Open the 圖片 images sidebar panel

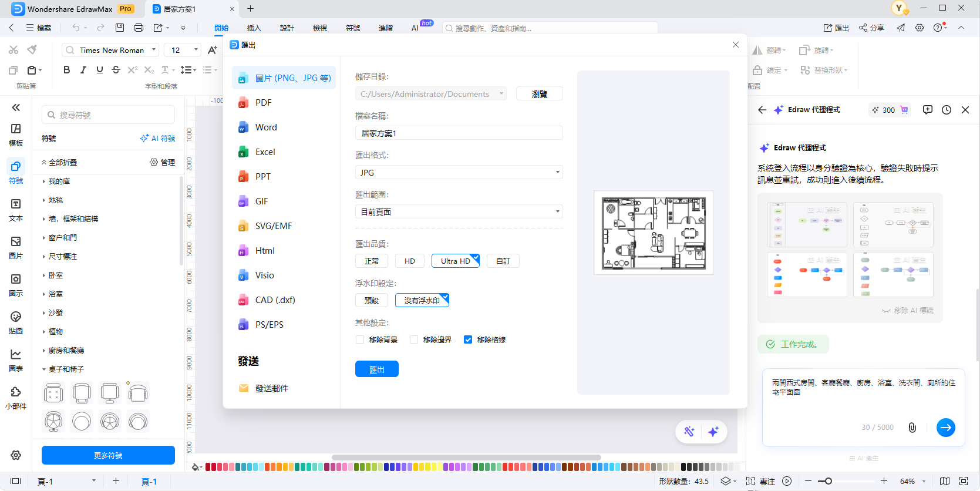click(x=16, y=248)
